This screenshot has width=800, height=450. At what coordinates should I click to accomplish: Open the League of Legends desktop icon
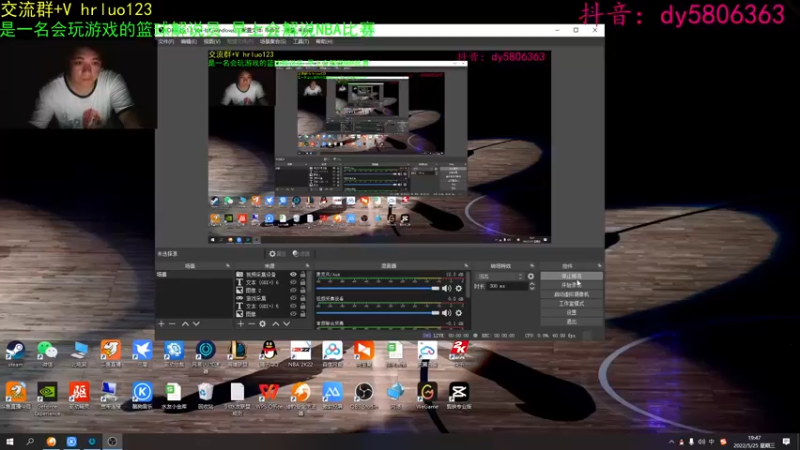tap(237, 354)
